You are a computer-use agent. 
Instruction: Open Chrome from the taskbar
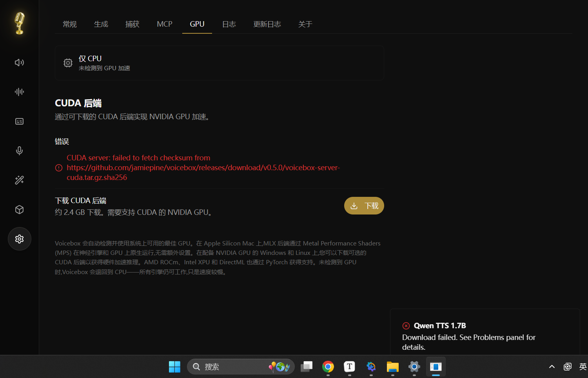click(328, 367)
